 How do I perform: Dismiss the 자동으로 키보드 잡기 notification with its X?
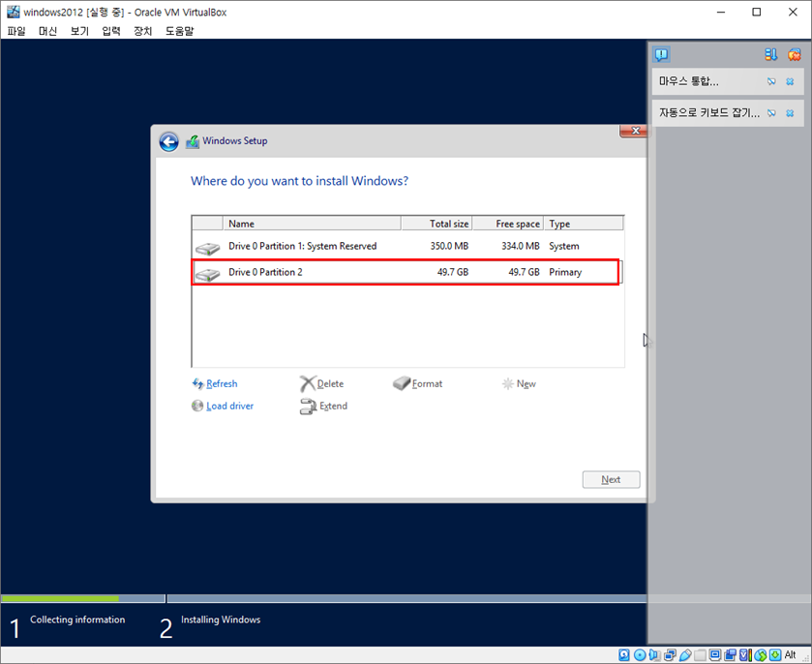[x=790, y=113]
